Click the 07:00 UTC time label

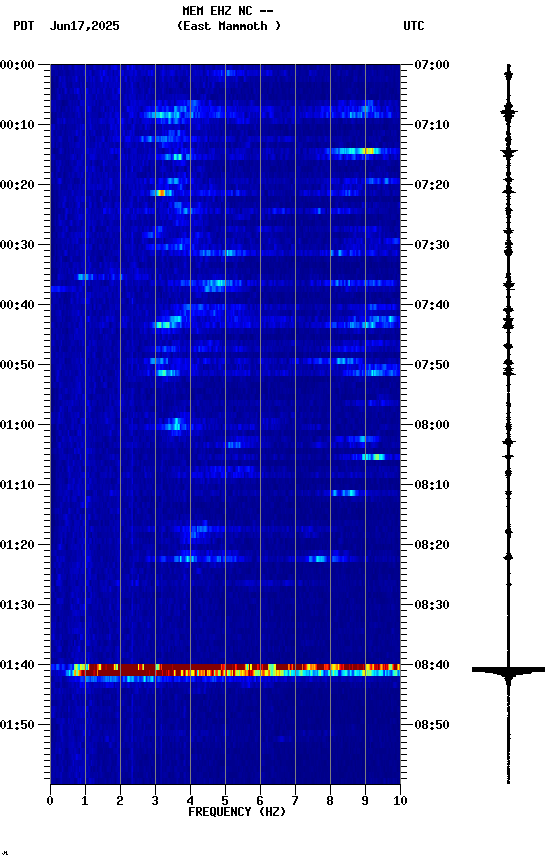(432, 65)
